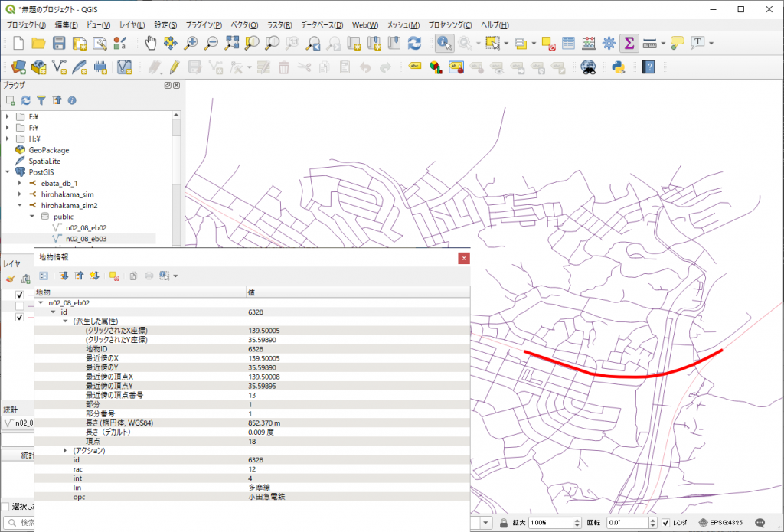Select n02_08_eb03 table in browser
This screenshot has width=784, height=532.
pos(85,238)
